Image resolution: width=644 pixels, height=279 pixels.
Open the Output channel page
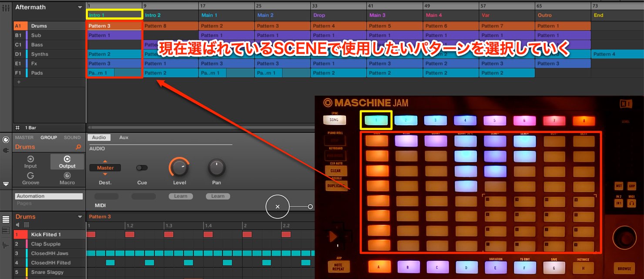click(x=67, y=162)
